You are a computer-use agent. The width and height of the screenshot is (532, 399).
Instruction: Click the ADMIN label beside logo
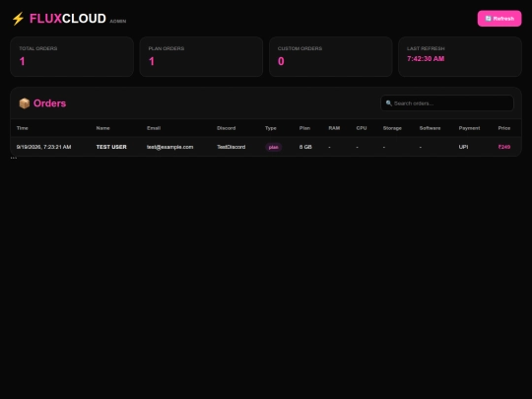pos(118,21)
